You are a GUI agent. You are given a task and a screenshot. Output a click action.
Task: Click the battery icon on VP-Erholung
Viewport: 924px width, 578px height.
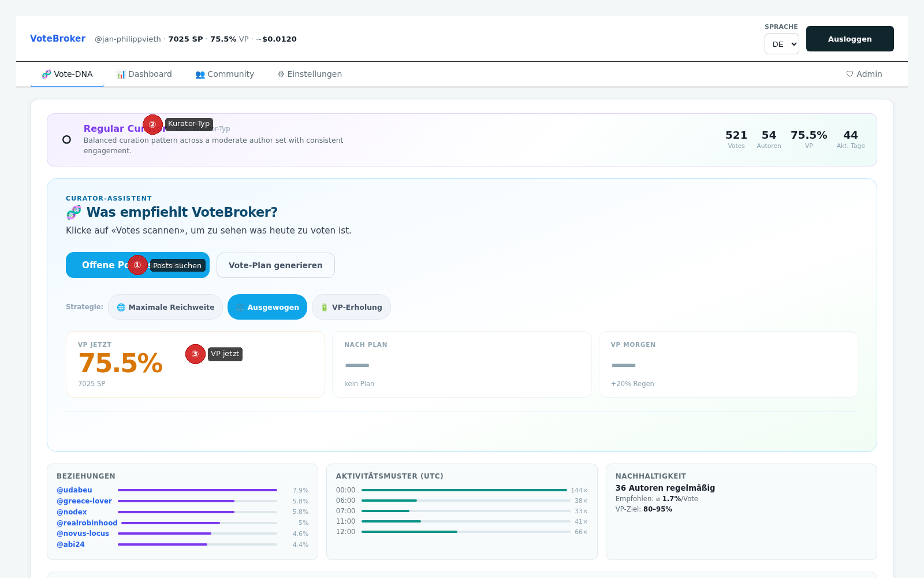[x=325, y=307]
